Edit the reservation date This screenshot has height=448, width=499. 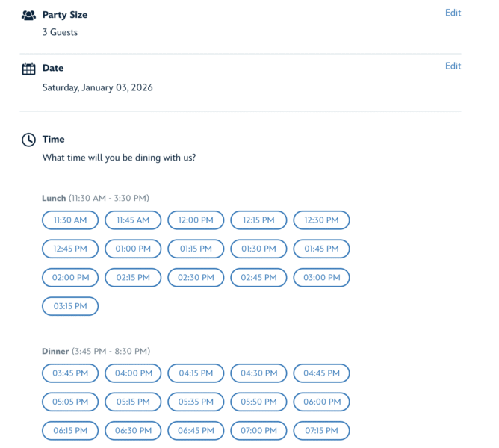pos(453,66)
